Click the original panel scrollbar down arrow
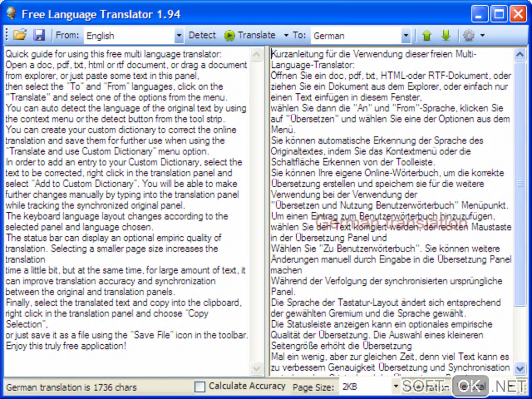532x399 pixels. 257,368
